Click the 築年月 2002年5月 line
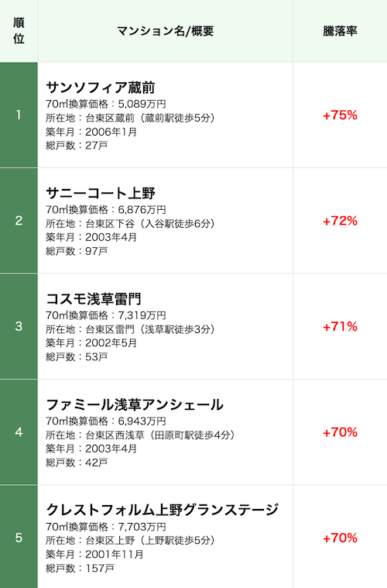 tap(91, 342)
